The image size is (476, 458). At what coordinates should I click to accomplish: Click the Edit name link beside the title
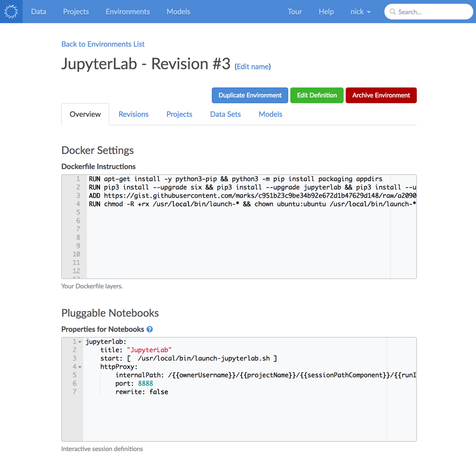pos(252,66)
